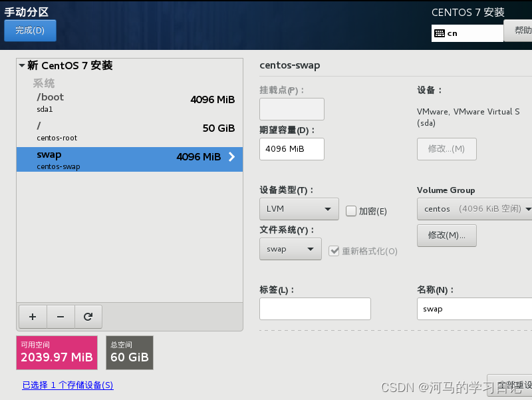Click the reload storage configuration icon
This screenshot has width=532, height=400.
click(88, 317)
